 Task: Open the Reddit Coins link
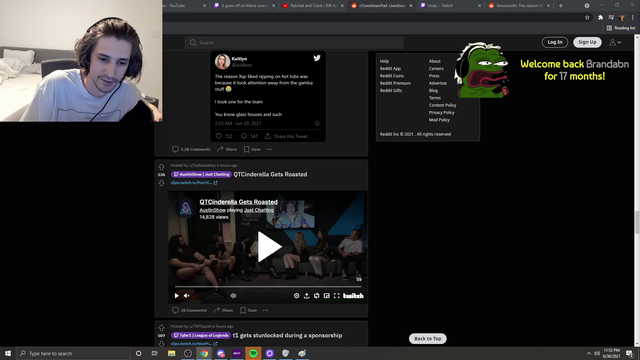click(x=392, y=76)
